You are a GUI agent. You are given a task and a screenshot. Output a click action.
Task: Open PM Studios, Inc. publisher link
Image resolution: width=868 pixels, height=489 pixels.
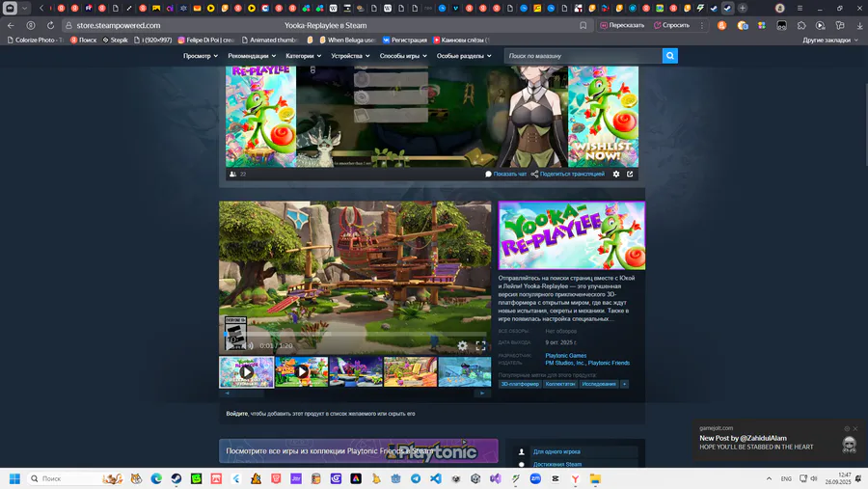564,363
